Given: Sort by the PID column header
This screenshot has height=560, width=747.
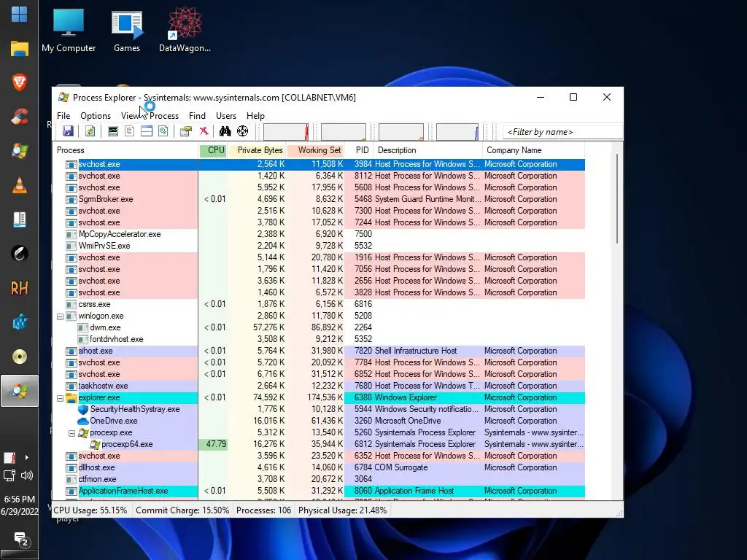Looking at the screenshot, I should pyautogui.click(x=360, y=150).
